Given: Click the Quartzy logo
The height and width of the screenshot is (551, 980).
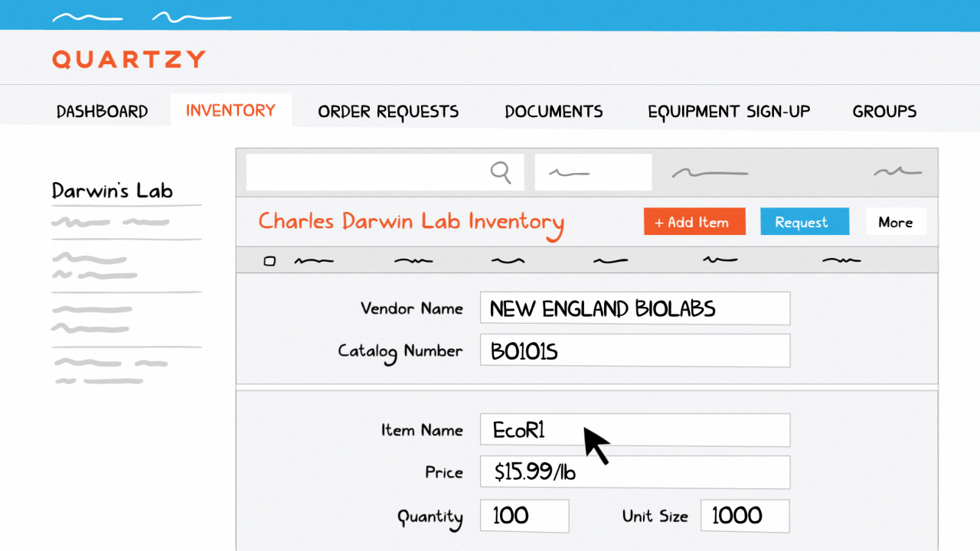Looking at the screenshot, I should tap(129, 59).
